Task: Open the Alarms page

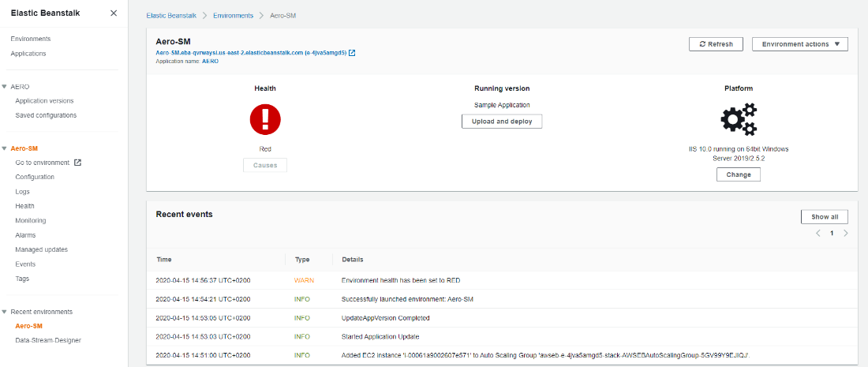Action: pos(25,235)
